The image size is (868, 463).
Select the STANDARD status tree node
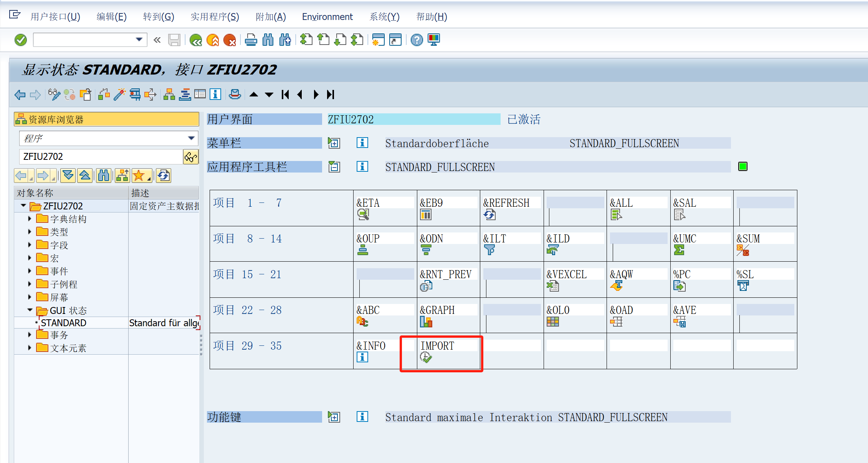[64, 323]
